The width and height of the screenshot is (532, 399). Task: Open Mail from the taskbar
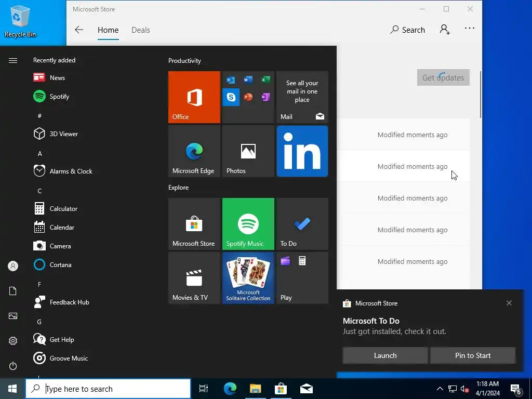click(x=307, y=389)
